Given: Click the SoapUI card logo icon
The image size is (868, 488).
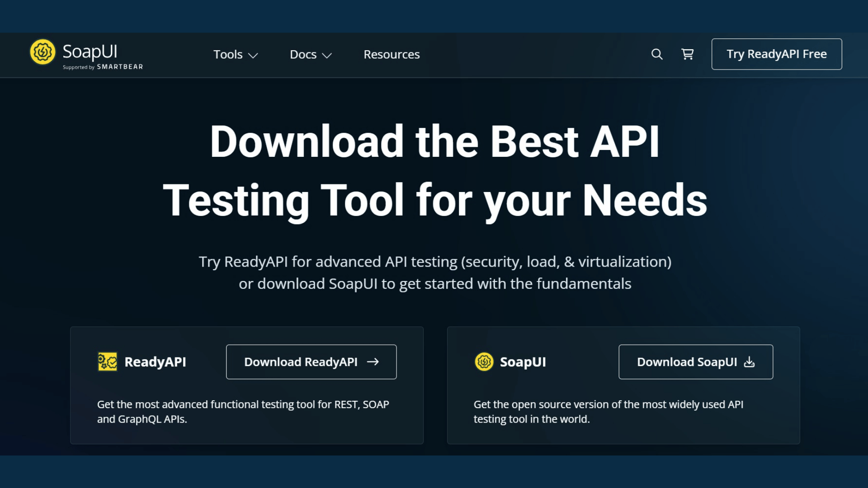Looking at the screenshot, I should tap(484, 362).
